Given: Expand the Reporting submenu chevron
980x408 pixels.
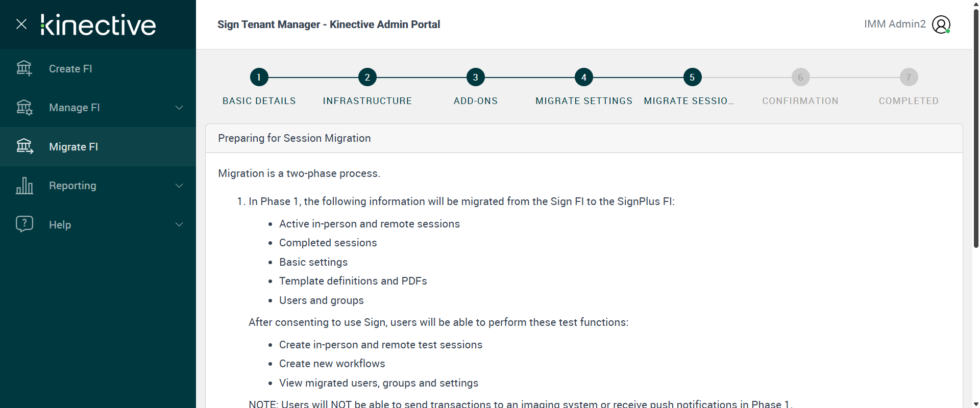Looking at the screenshot, I should (179, 186).
